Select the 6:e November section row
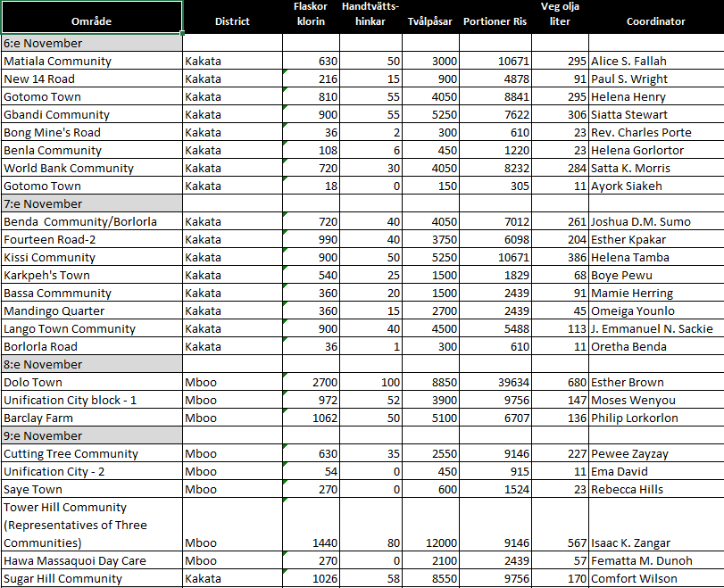Screen dimensions: 724x588 coord(91,43)
